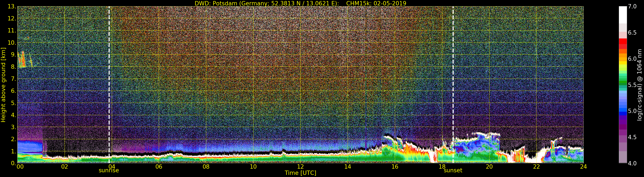The width and height of the screenshot is (644, 177).
Task: Click the colorbar value '4.5'
Action: pyautogui.click(x=632, y=137)
